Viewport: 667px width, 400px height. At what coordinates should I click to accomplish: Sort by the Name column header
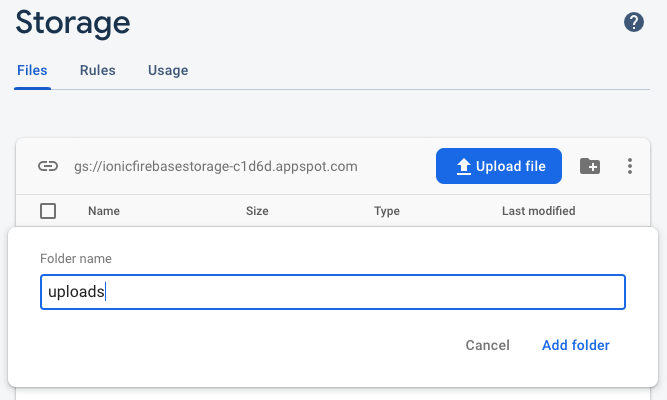point(104,211)
